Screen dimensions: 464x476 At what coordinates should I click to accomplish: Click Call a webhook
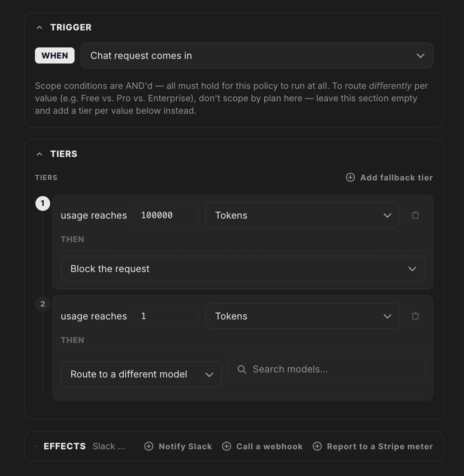262,446
